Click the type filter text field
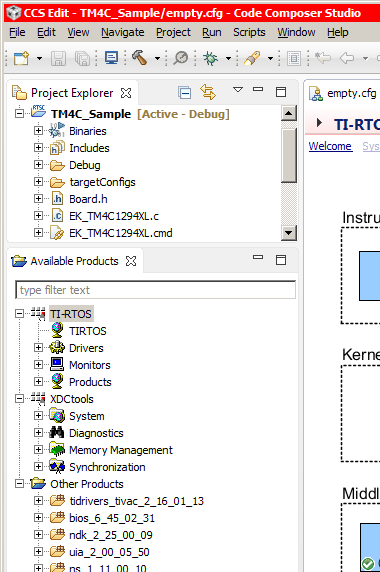Image resolution: width=380 pixels, height=572 pixels. pyautogui.click(x=155, y=290)
